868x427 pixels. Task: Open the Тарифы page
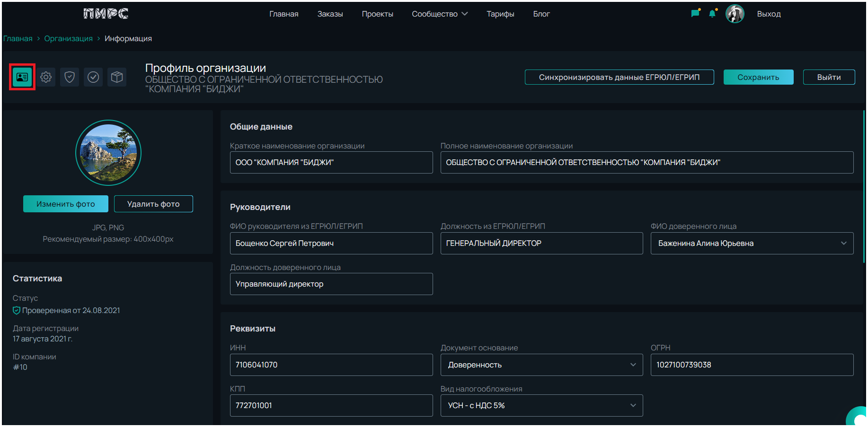click(500, 14)
